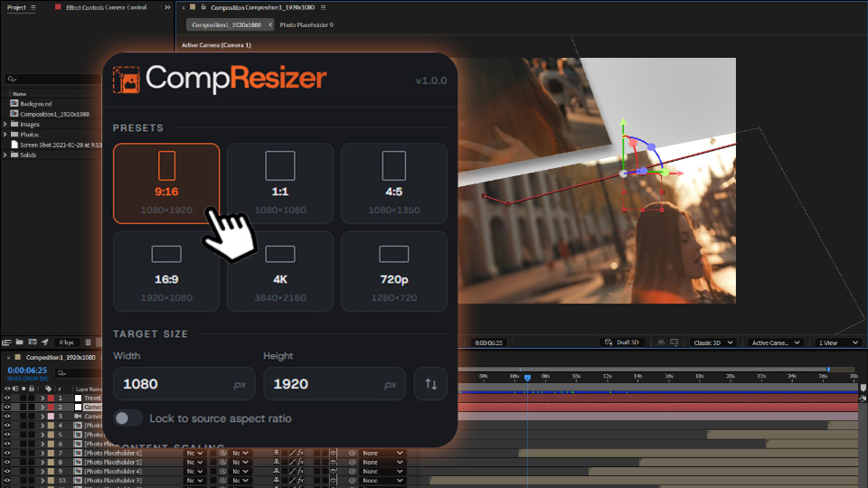
Task: Expand layer 7 properties arrow
Action: click(x=42, y=453)
